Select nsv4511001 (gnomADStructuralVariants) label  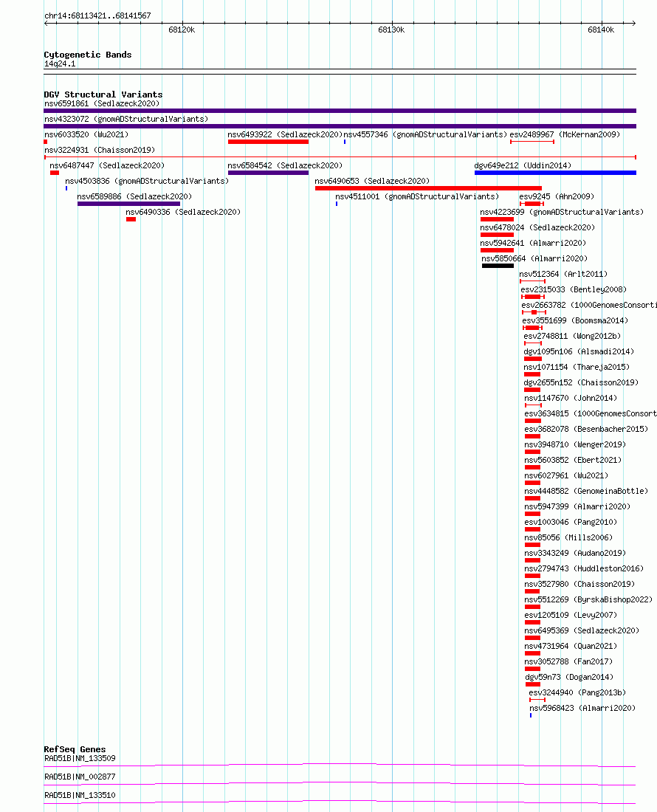click(417, 197)
